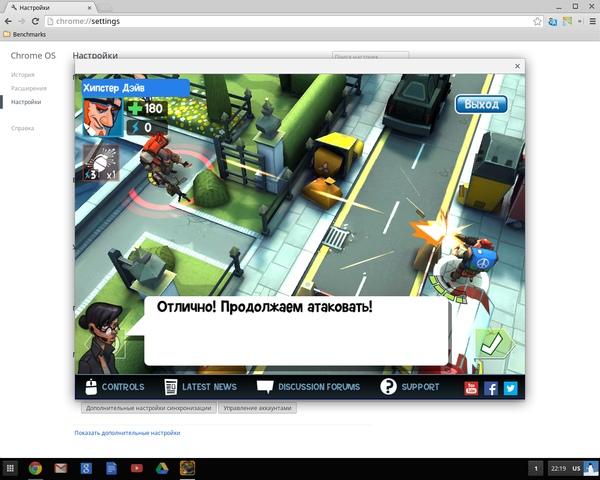Open the notification counter showing 1
Screen dimensions: 600x480
536,469
